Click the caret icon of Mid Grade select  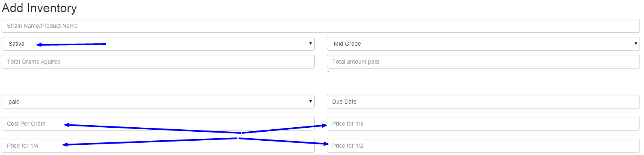[x=635, y=44]
